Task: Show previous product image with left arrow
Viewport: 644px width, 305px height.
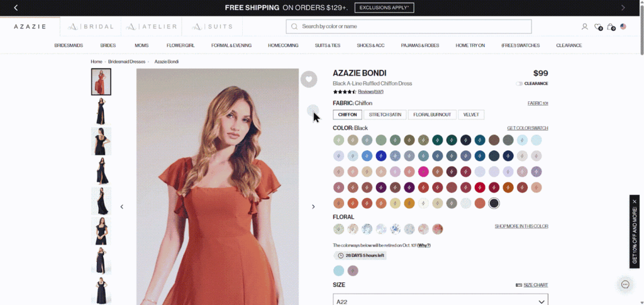Action: click(x=122, y=207)
